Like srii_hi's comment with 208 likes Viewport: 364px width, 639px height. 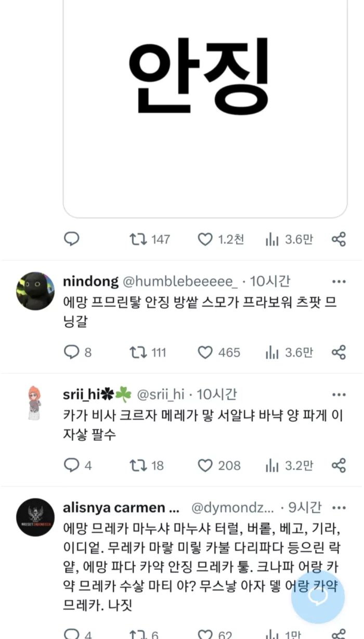205,465
